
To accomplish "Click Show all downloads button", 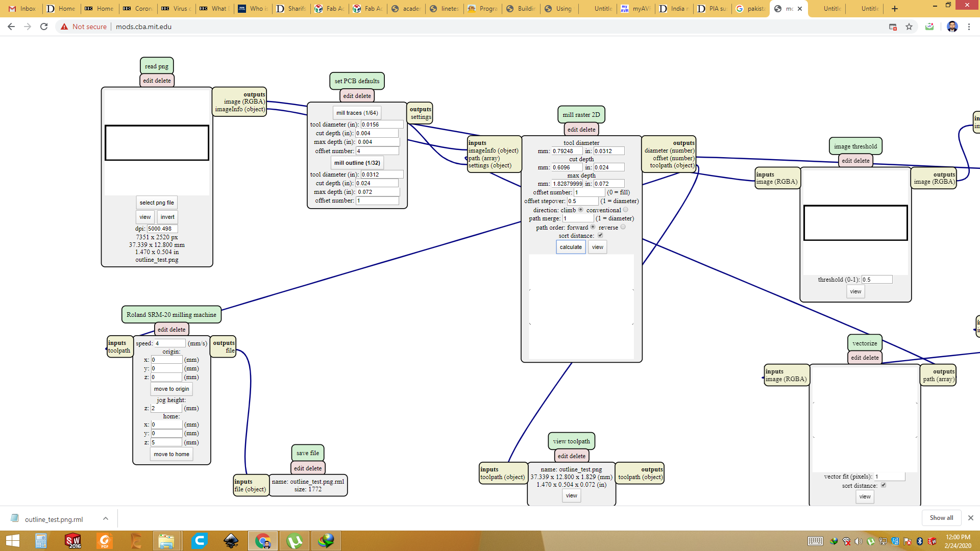I will tap(941, 518).
